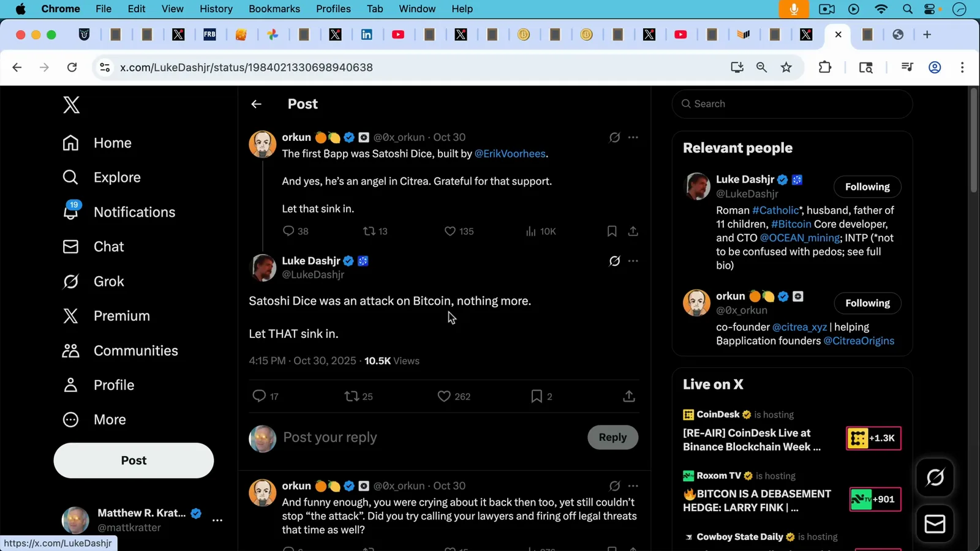
Task: Bookmark this page with the star
Action: pyautogui.click(x=786, y=67)
